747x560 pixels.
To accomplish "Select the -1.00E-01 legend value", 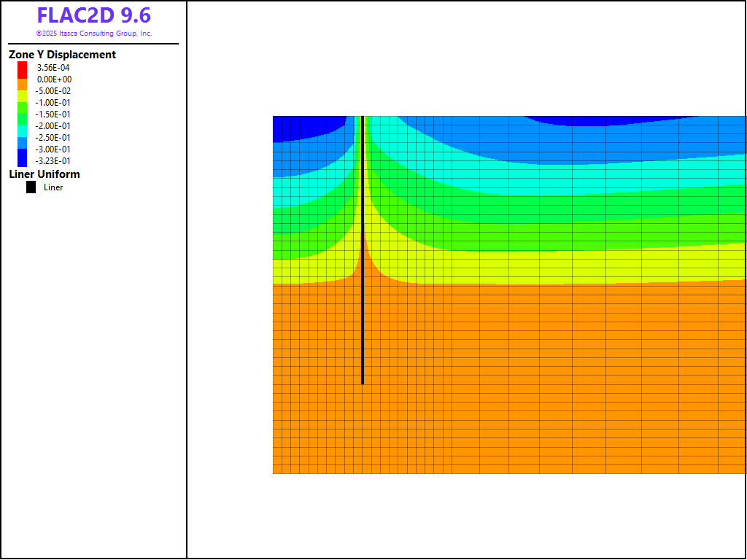I will point(53,103).
